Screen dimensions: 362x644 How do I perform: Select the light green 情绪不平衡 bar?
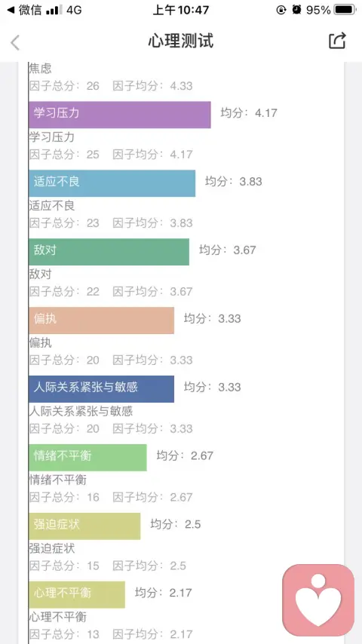[x=87, y=458]
